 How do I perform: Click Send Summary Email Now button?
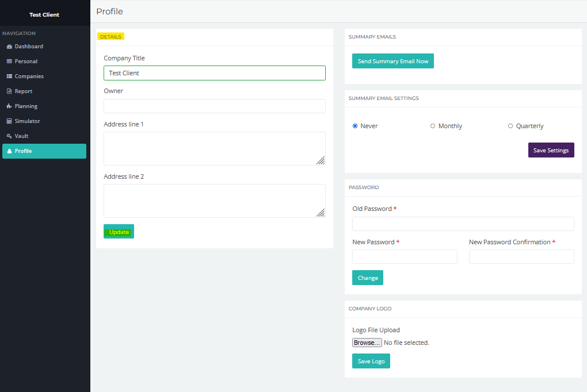click(392, 61)
